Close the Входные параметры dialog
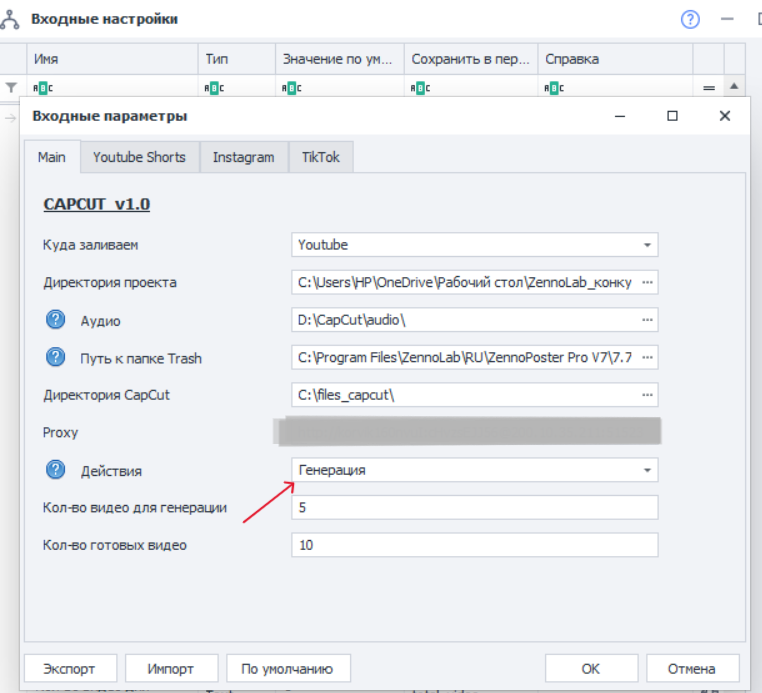The width and height of the screenshot is (762, 693). click(725, 116)
